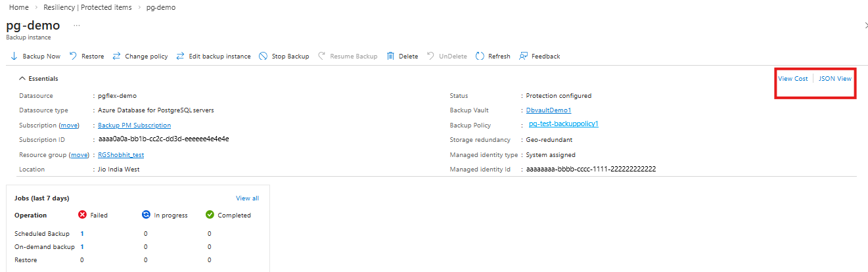
Task: Click the green Completed check icon
Action: 210,215
